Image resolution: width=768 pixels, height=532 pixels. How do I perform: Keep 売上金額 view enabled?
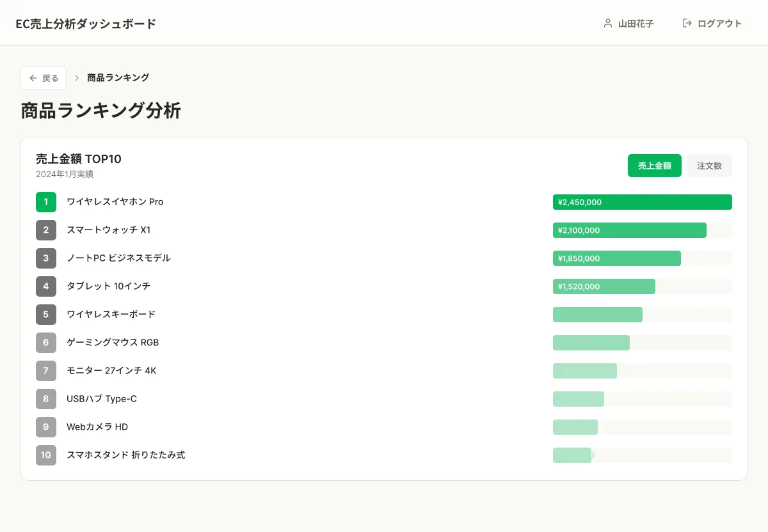click(x=654, y=165)
